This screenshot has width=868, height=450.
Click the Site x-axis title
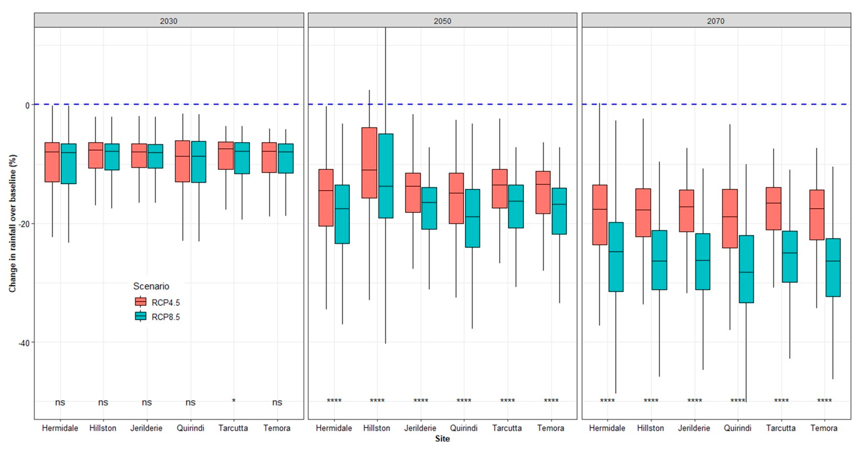442,438
